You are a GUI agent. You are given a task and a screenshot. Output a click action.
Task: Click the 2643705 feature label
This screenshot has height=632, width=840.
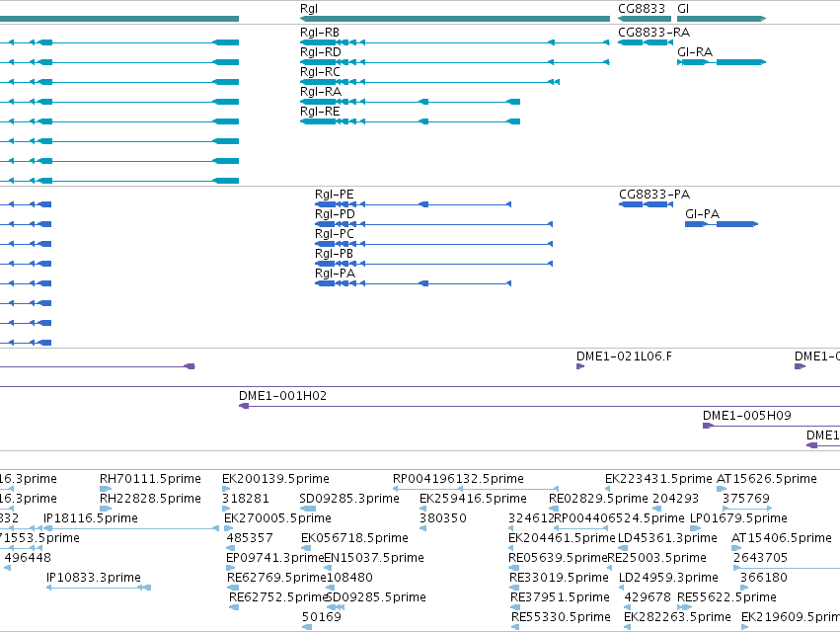[760, 558]
